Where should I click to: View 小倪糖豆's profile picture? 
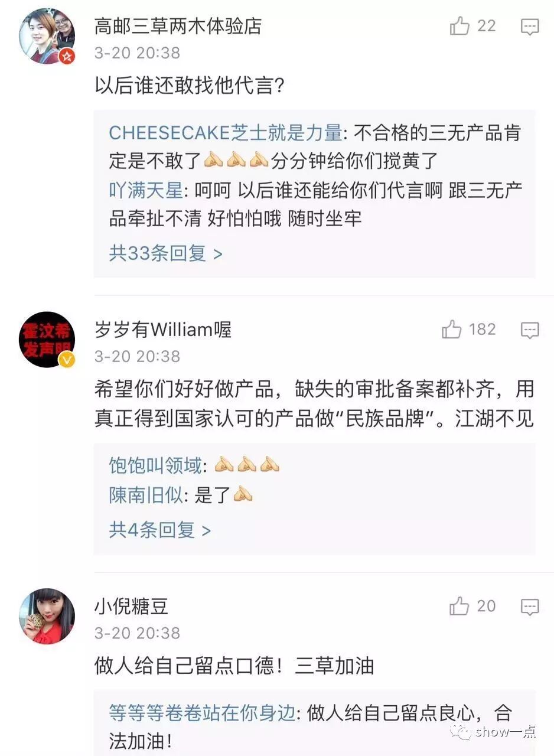tap(47, 617)
